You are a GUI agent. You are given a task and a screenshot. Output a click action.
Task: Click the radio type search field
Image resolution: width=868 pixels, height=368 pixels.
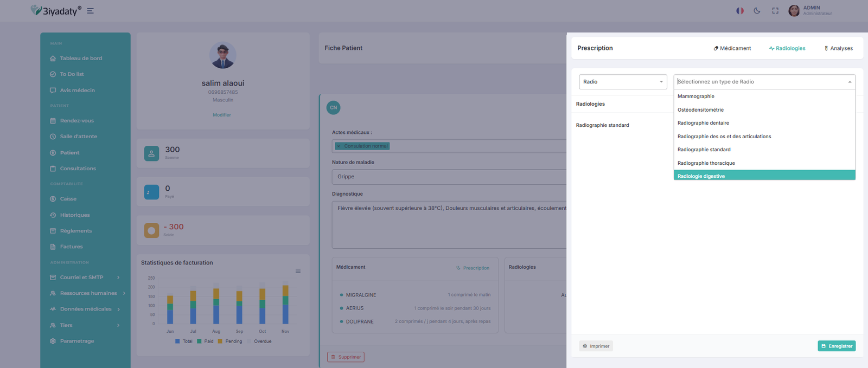(x=759, y=82)
